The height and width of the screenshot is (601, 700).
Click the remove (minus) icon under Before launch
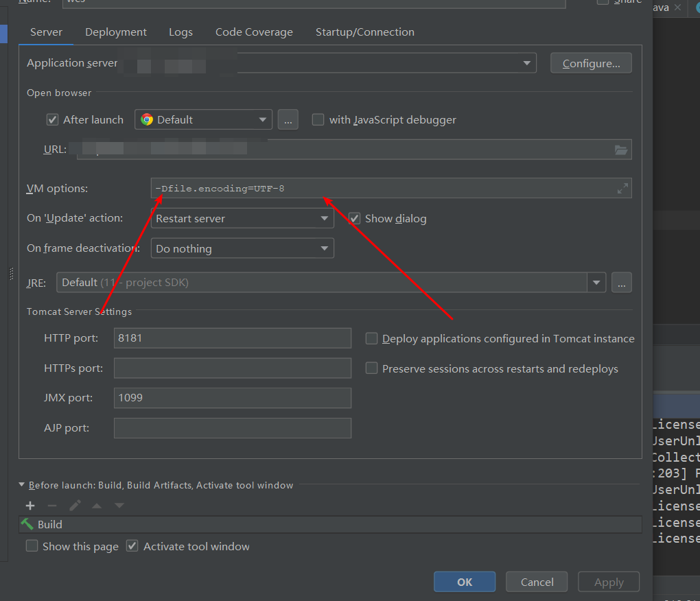coord(52,506)
